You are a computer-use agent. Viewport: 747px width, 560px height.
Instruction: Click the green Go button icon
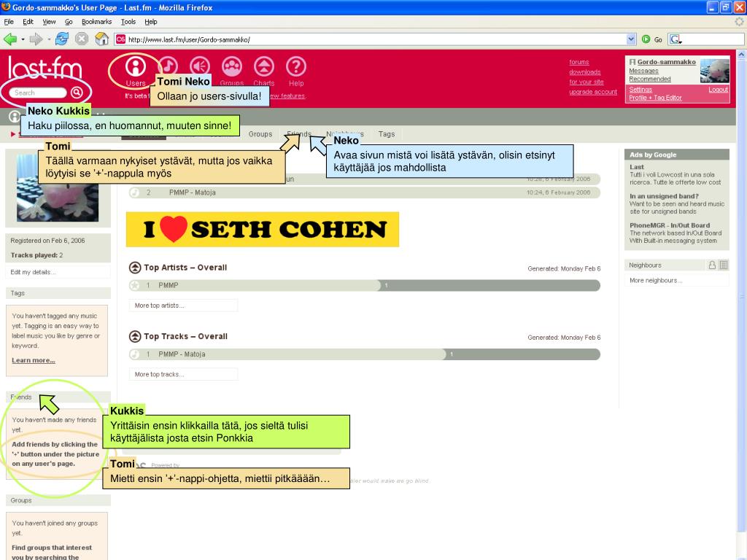(x=646, y=39)
